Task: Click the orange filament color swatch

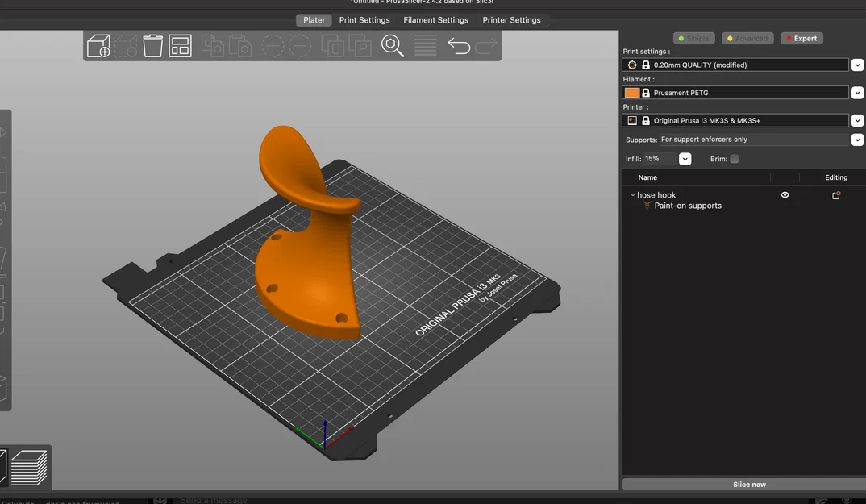Action: coord(632,93)
